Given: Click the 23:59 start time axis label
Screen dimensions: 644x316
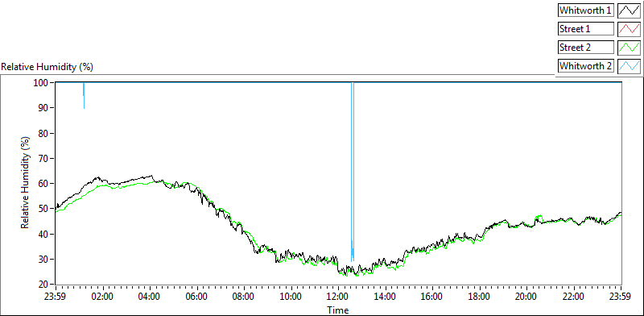Looking at the screenshot, I should (56, 297).
